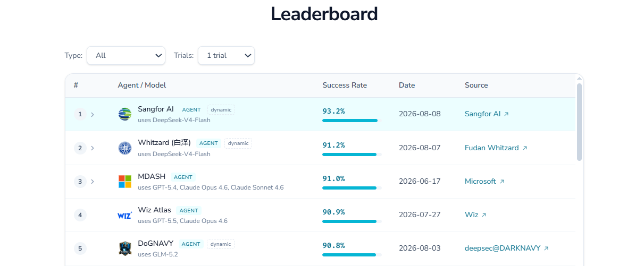Click external-link arrow next to Sangfor AI source
The image size is (644, 266).
click(506, 114)
